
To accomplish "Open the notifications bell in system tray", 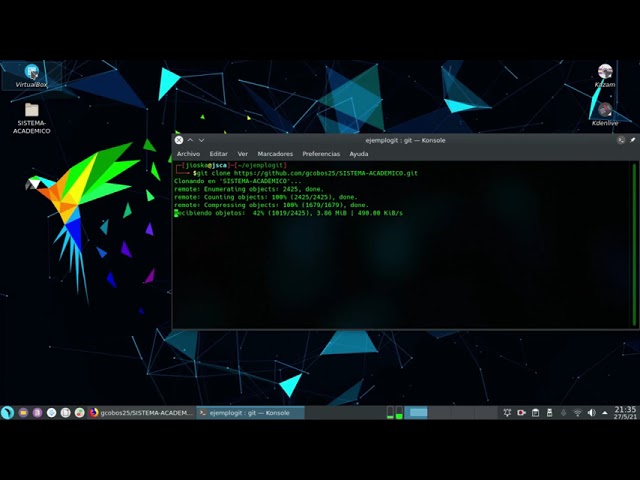I will click(x=507, y=413).
